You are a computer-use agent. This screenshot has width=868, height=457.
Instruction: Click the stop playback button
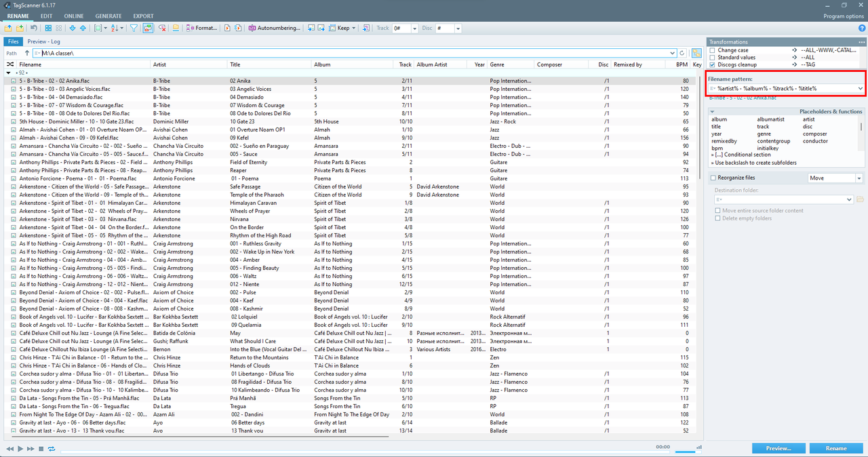(x=41, y=449)
